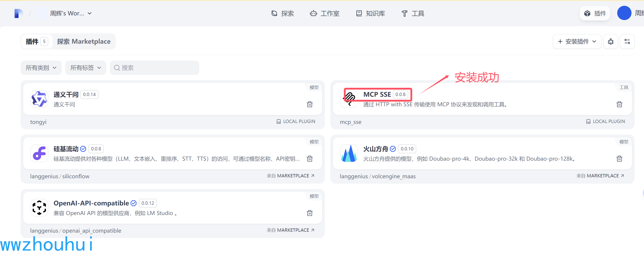Open the 所有标签 tag filter
This screenshot has width=644, height=254.
(86, 68)
